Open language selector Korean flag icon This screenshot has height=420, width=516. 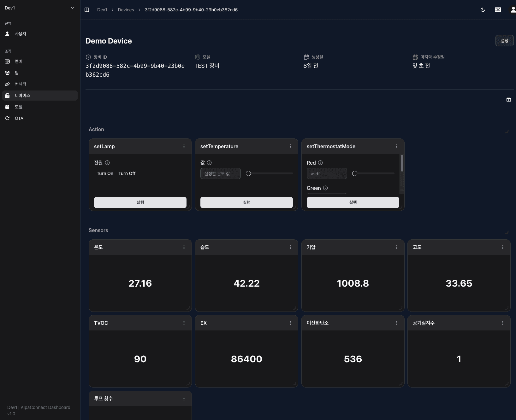(x=498, y=10)
